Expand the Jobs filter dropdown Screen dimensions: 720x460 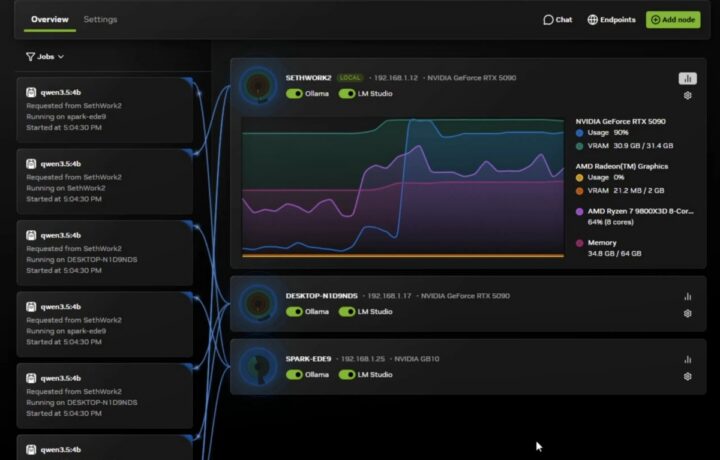[45, 56]
